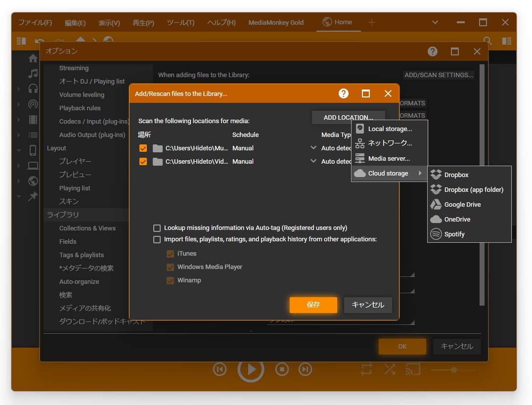Select the Dropbox cloud storage icon

(436, 175)
